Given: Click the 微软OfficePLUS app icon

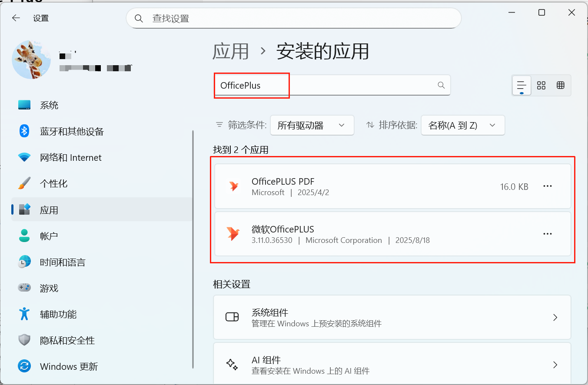Looking at the screenshot, I should (233, 234).
